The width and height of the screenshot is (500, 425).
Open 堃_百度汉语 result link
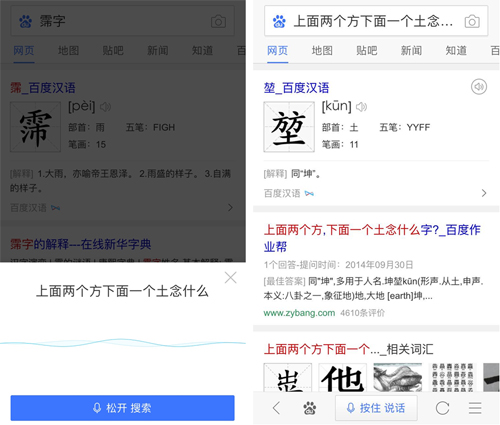tap(296, 88)
